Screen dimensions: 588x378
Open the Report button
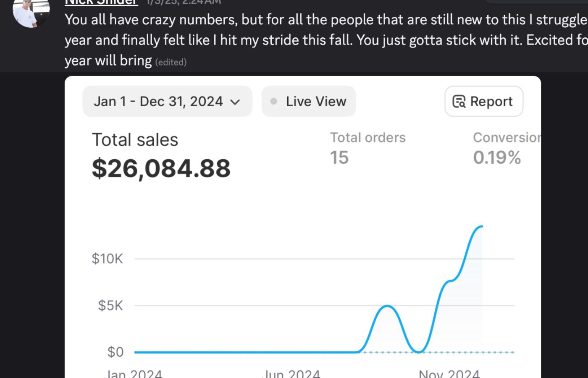click(484, 101)
